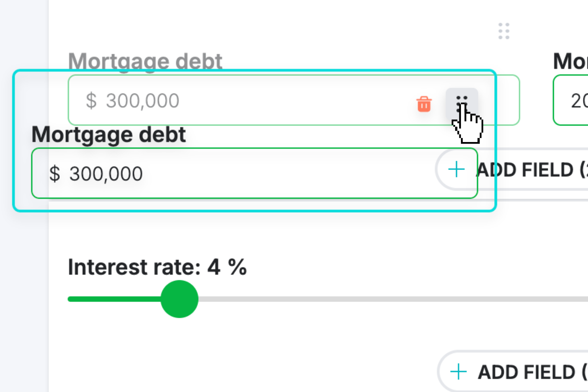Click the drag handle beside the trash icon

(x=462, y=104)
